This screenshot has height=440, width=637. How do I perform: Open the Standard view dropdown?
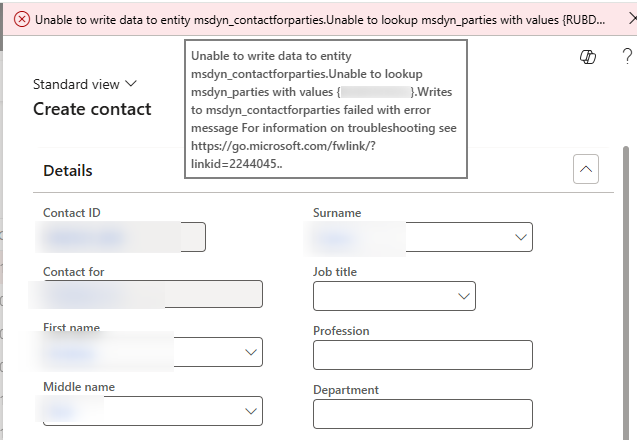coord(85,85)
